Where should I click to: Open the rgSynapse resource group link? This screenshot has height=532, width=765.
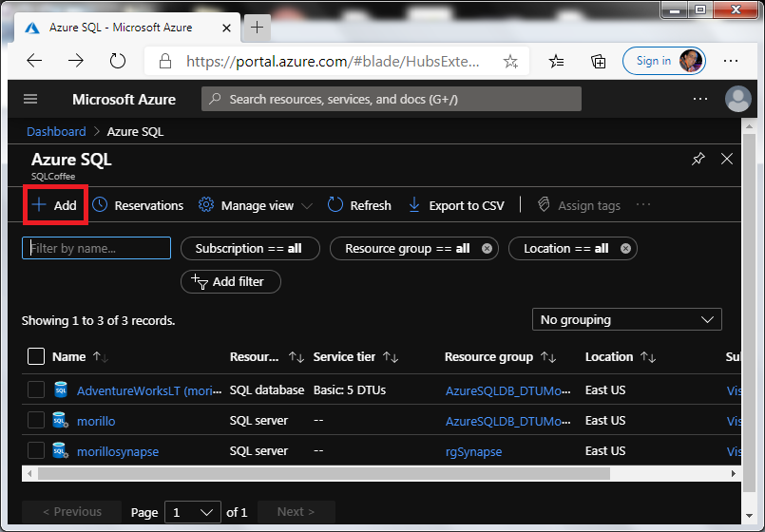click(473, 451)
